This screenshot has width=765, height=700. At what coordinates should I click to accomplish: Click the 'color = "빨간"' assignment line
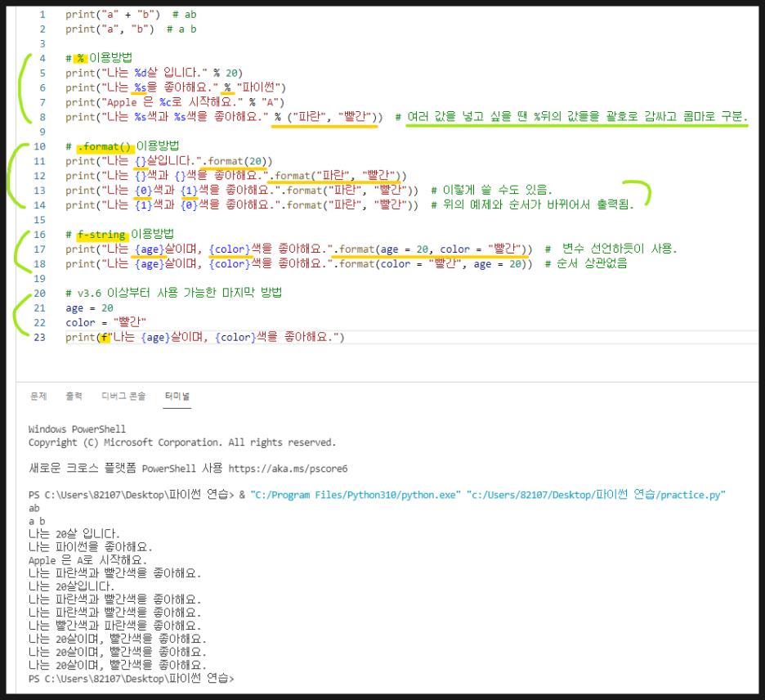[x=105, y=323]
